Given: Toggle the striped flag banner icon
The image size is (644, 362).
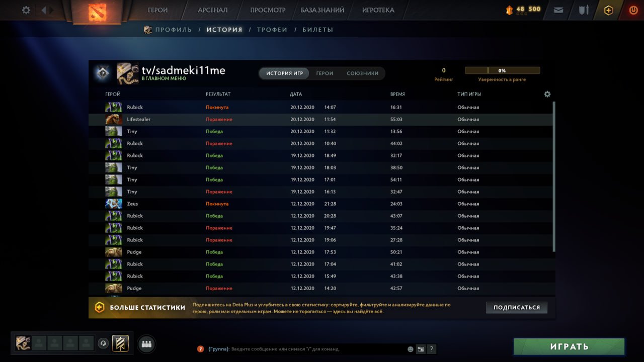Looking at the screenshot, I should pyautogui.click(x=120, y=343).
